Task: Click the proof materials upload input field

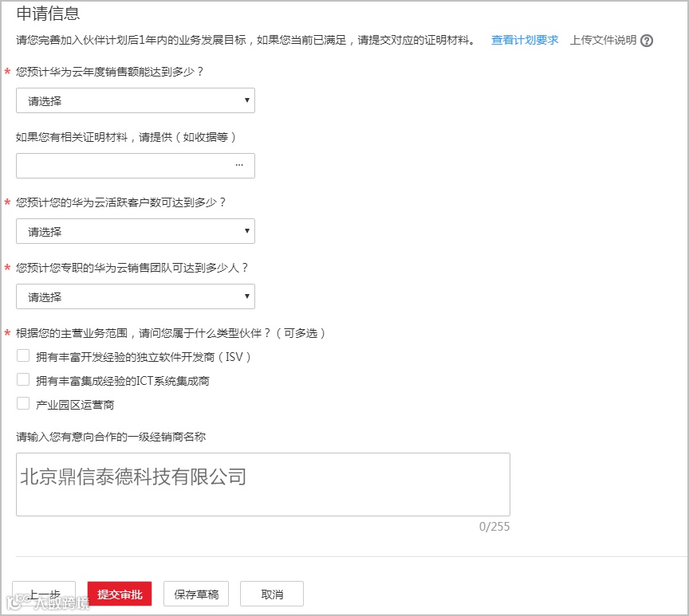Action: [136, 166]
